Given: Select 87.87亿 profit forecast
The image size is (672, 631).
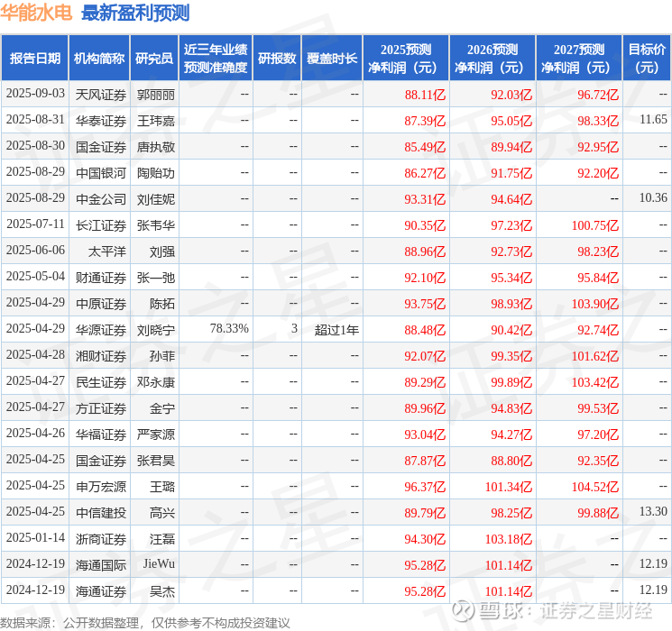Looking at the screenshot, I should (425, 461).
